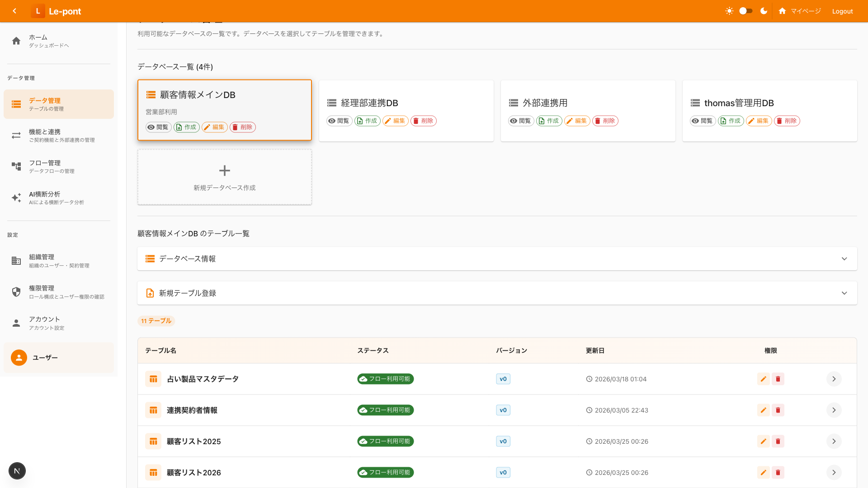Click 編集 chip on 経理部連携DB
The height and width of the screenshot is (488, 868).
[396, 121]
